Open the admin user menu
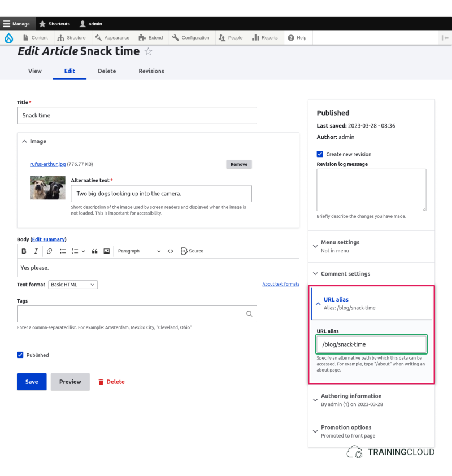 tap(91, 24)
